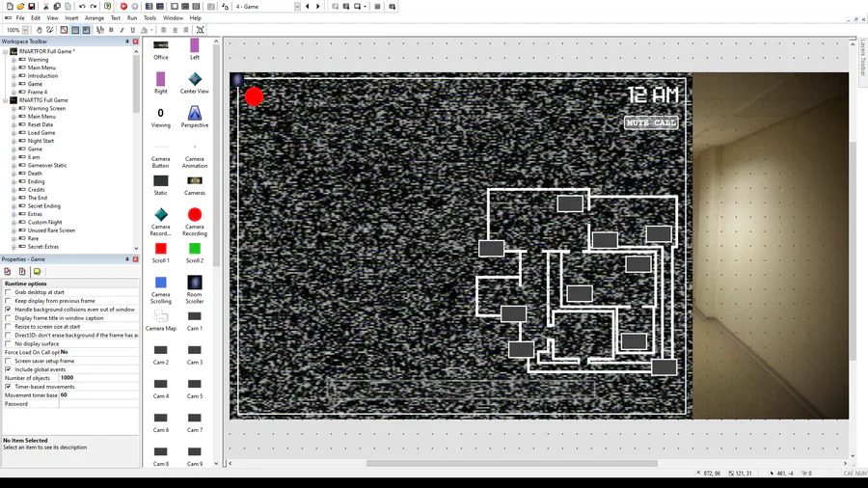The width and height of the screenshot is (868, 488).
Task: Uncheck Handle background collisions even out of window
Action: click(8, 310)
